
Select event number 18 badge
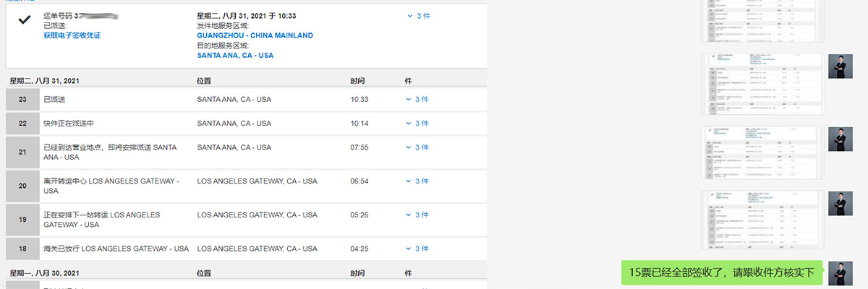click(22, 249)
